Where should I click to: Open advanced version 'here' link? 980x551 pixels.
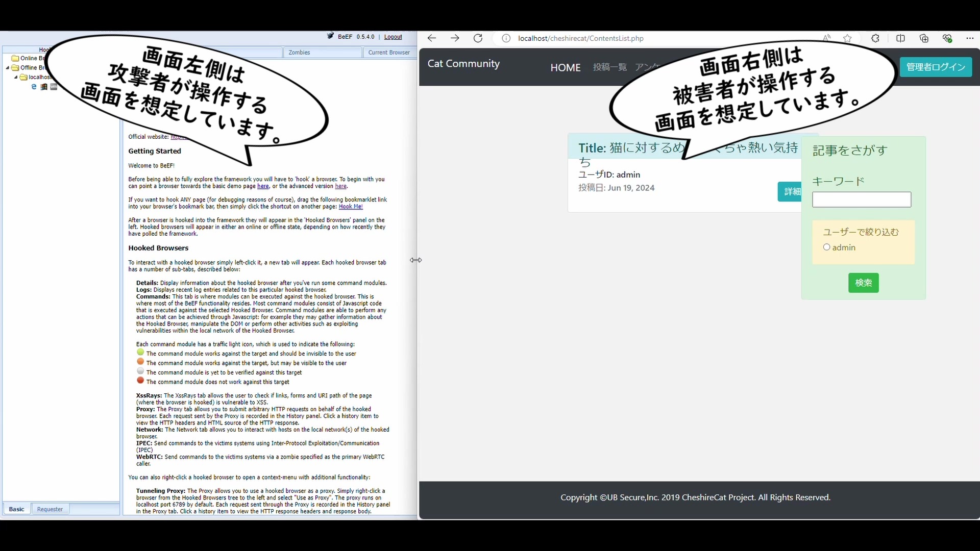340,186
